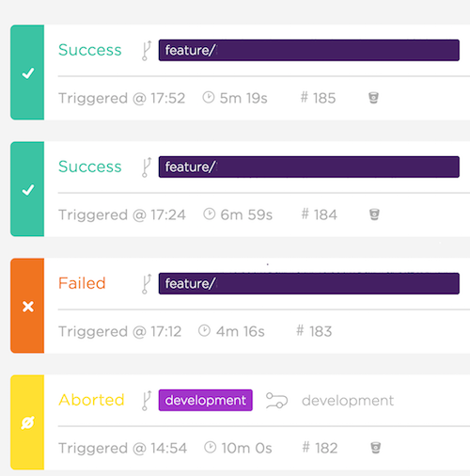Click the branch icon of build 185
470x476 pixels.
tap(147, 50)
